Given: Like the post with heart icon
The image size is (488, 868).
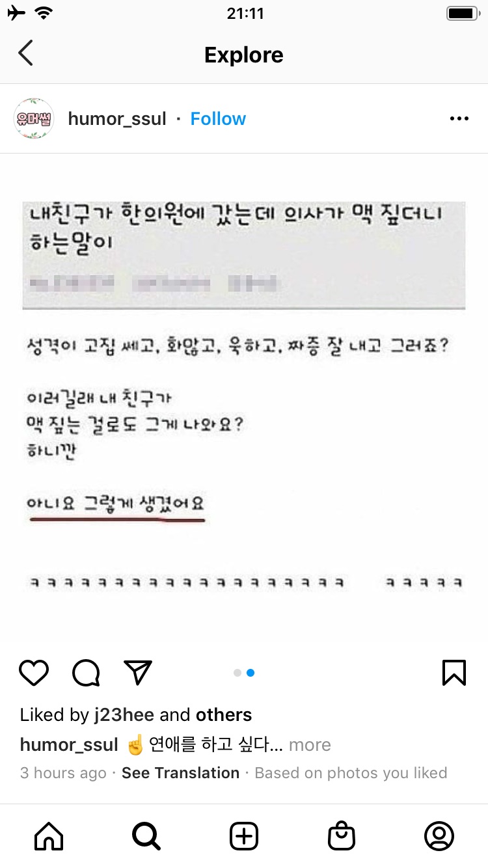Looking at the screenshot, I should pos(34,673).
